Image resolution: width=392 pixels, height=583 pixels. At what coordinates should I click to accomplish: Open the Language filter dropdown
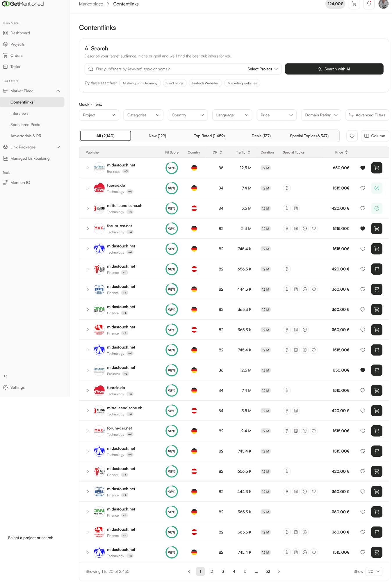click(232, 115)
